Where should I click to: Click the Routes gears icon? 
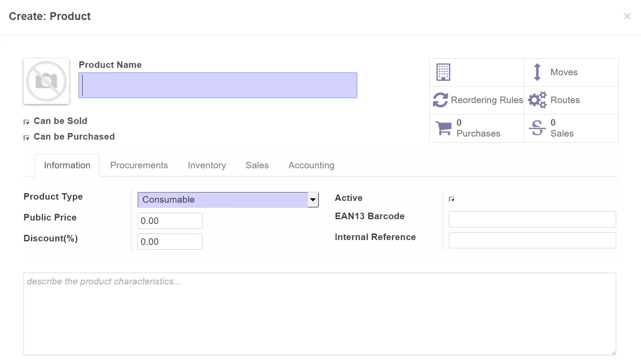pyautogui.click(x=537, y=100)
